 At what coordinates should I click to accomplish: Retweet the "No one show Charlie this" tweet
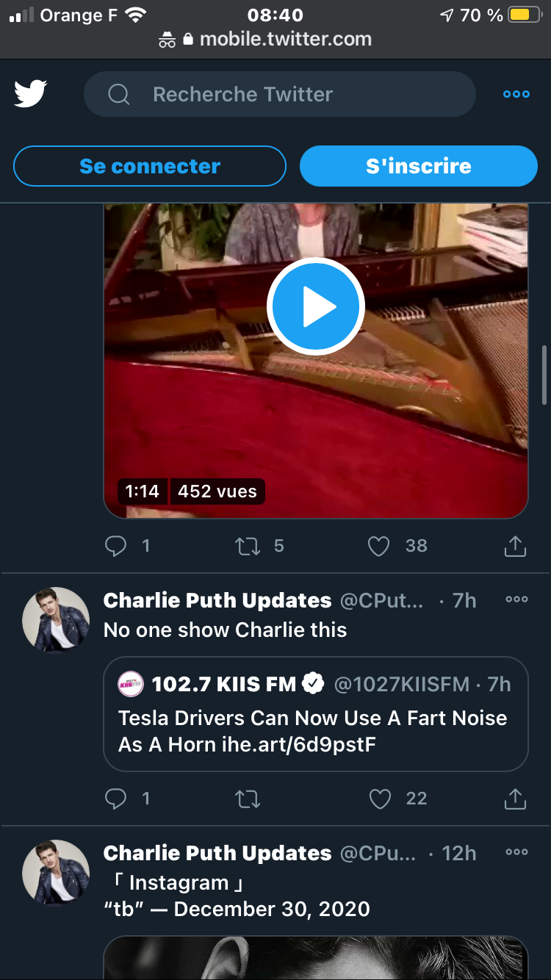[x=247, y=799]
